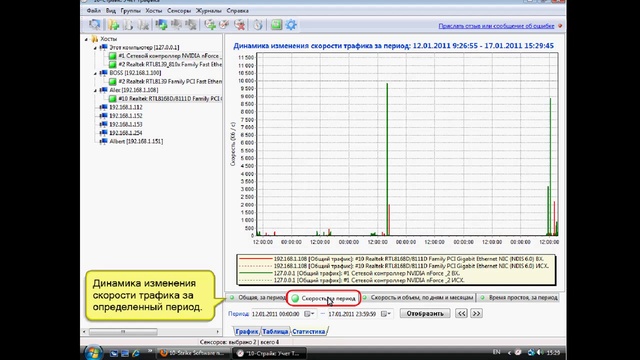Click the edit group toolbar icon
Viewport: 640px width, 360px height.
tap(128, 25)
